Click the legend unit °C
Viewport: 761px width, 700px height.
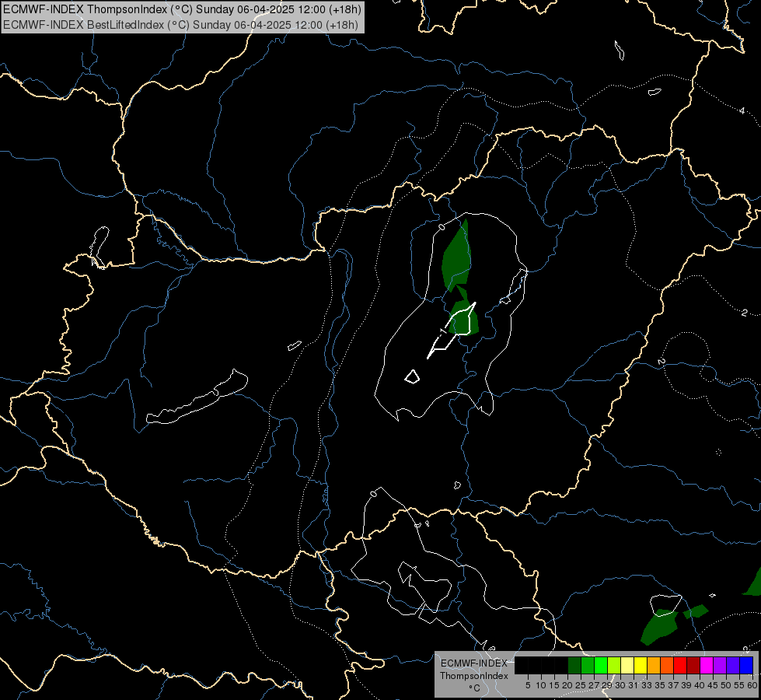point(474,688)
